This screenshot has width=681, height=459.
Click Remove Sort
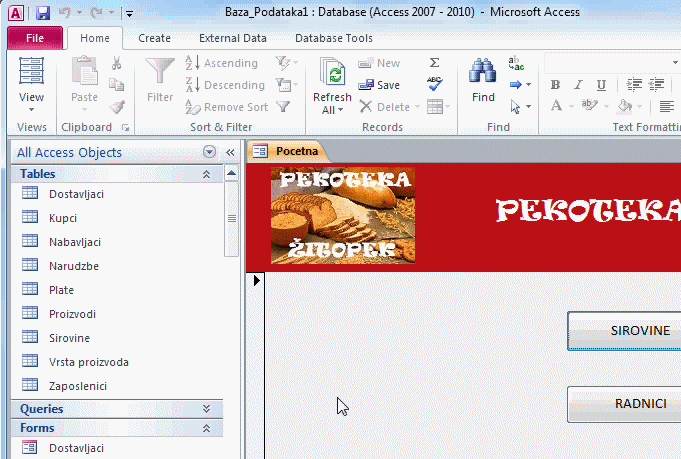[x=226, y=107]
